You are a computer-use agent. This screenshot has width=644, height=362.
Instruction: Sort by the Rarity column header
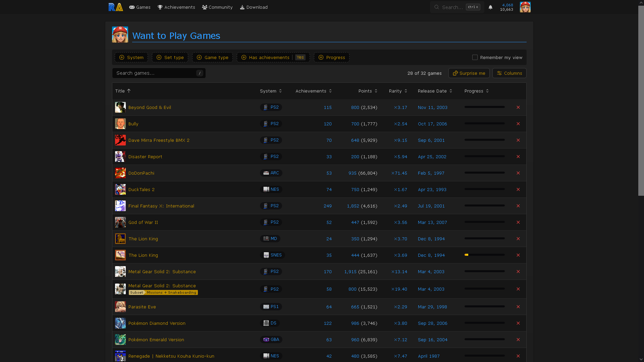tap(398, 91)
